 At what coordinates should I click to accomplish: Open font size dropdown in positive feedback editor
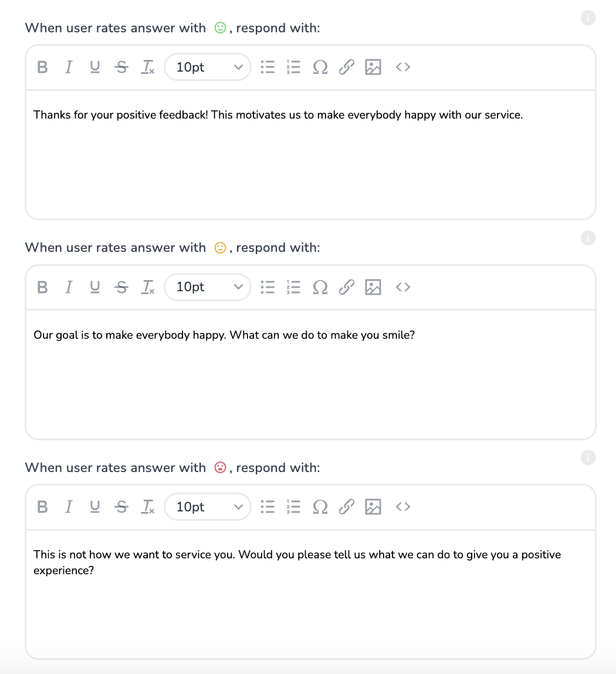click(208, 68)
